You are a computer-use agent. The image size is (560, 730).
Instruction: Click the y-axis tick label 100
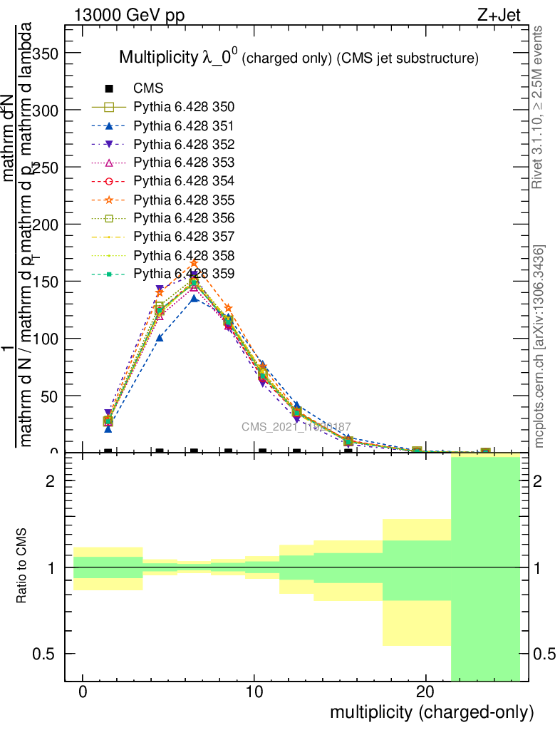pos(46,339)
